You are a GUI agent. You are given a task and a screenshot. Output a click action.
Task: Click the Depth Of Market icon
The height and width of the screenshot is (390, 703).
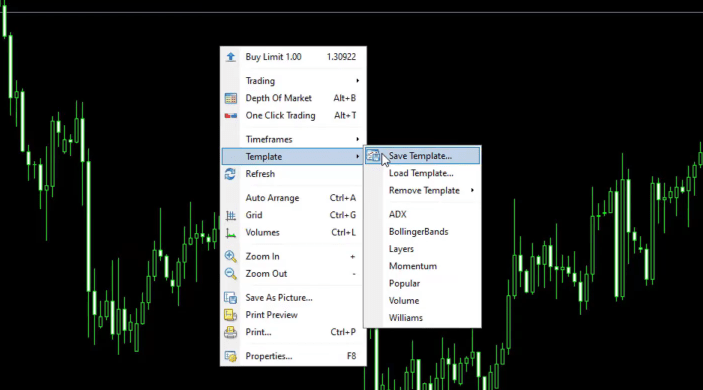(230, 98)
